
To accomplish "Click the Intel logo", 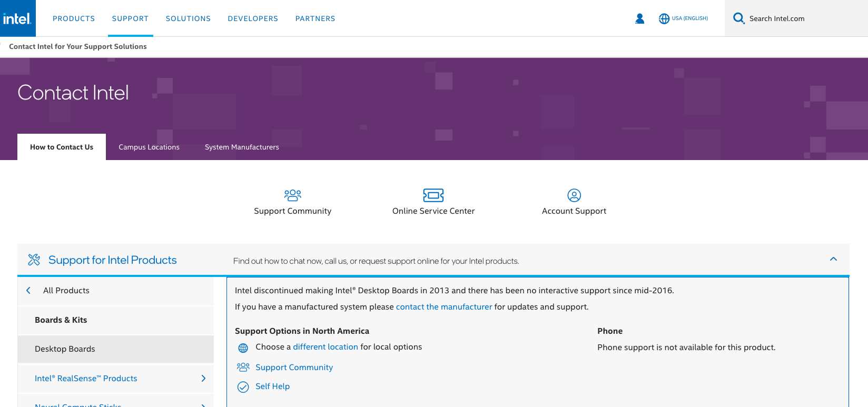I will [17, 18].
